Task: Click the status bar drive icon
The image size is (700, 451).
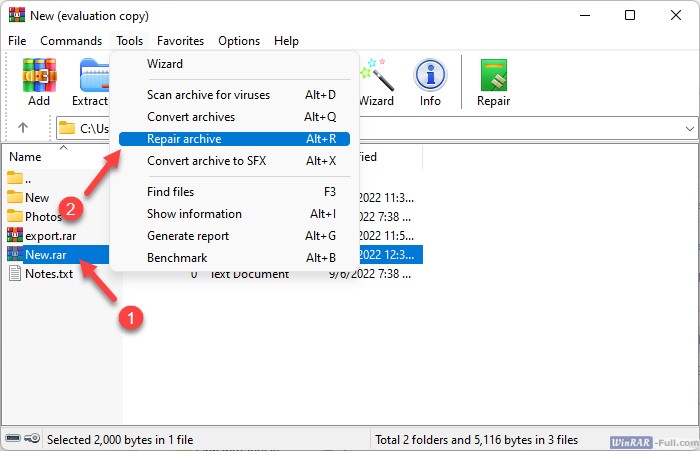Action: coord(22,439)
